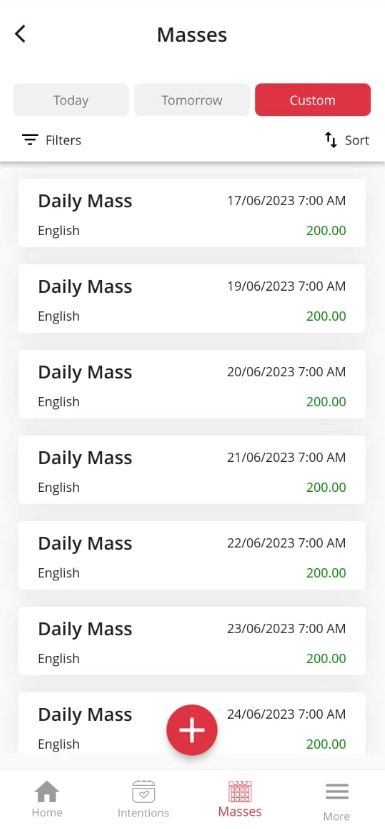Screen dimensions: 385x829
Task: Open the Filters icon
Action: tap(30, 140)
